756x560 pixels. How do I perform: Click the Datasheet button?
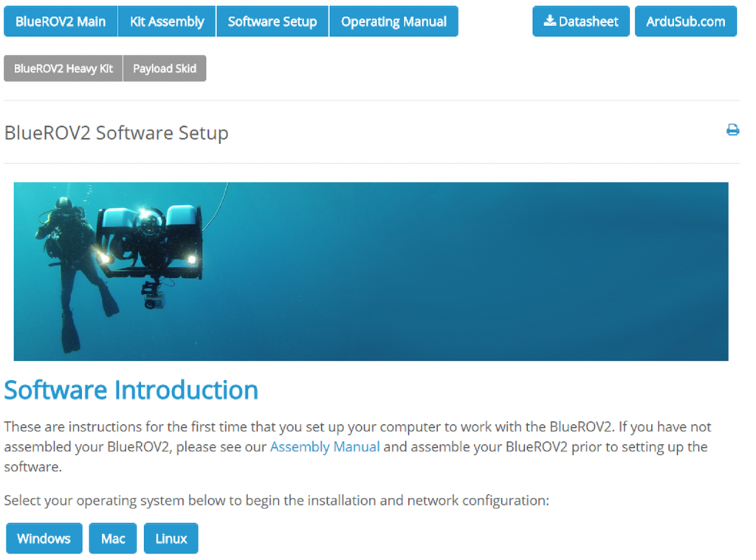pyautogui.click(x=581, y=21)
